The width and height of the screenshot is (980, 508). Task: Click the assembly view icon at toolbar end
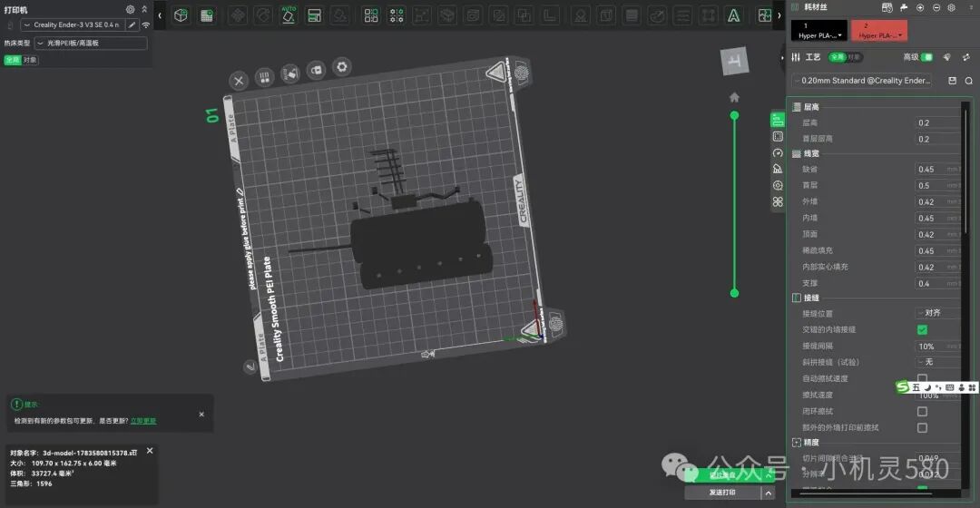[x=764, y=15]
